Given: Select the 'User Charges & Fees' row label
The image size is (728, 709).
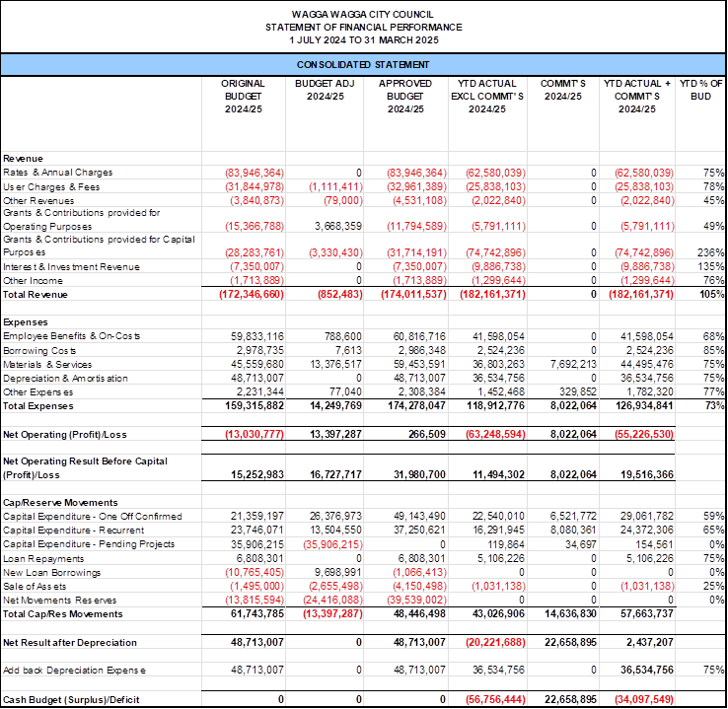Looking at the screenshot, I should click(x=51, y=187).
